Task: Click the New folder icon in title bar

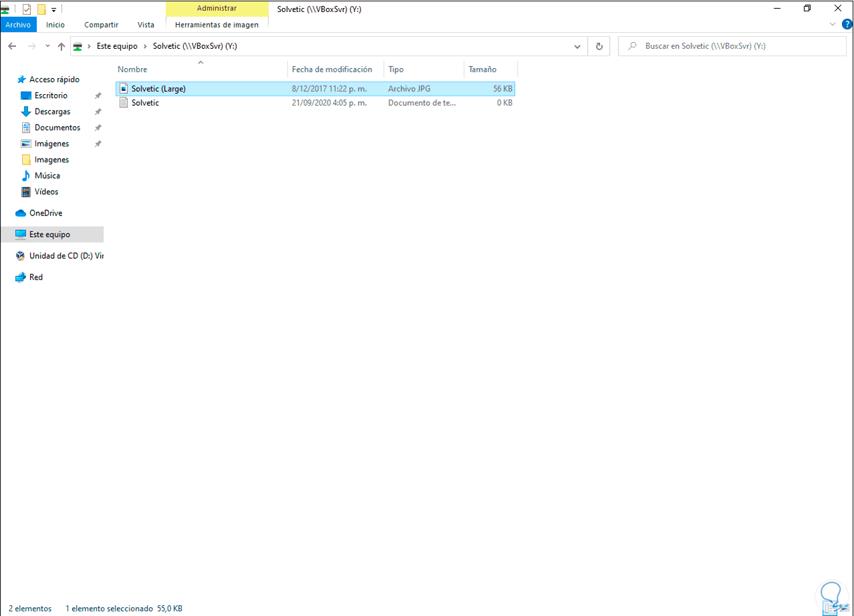Action: click(x=41, y=9)
